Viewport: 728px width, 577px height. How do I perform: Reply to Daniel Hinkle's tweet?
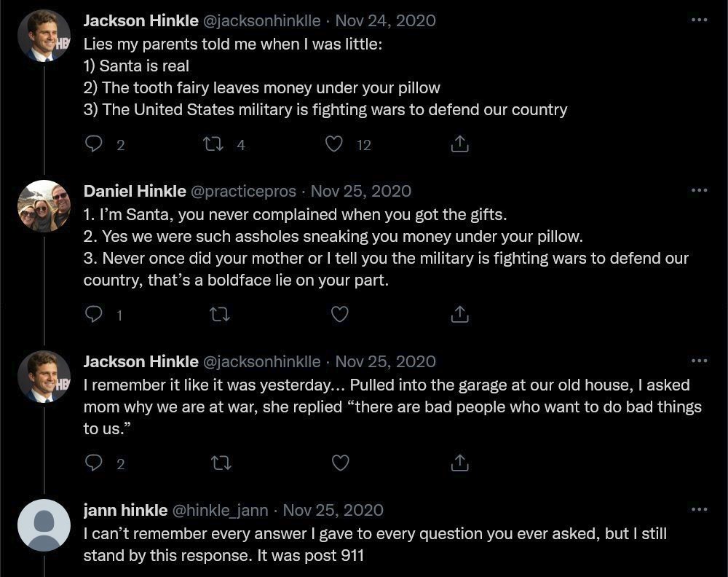[94, 314]
